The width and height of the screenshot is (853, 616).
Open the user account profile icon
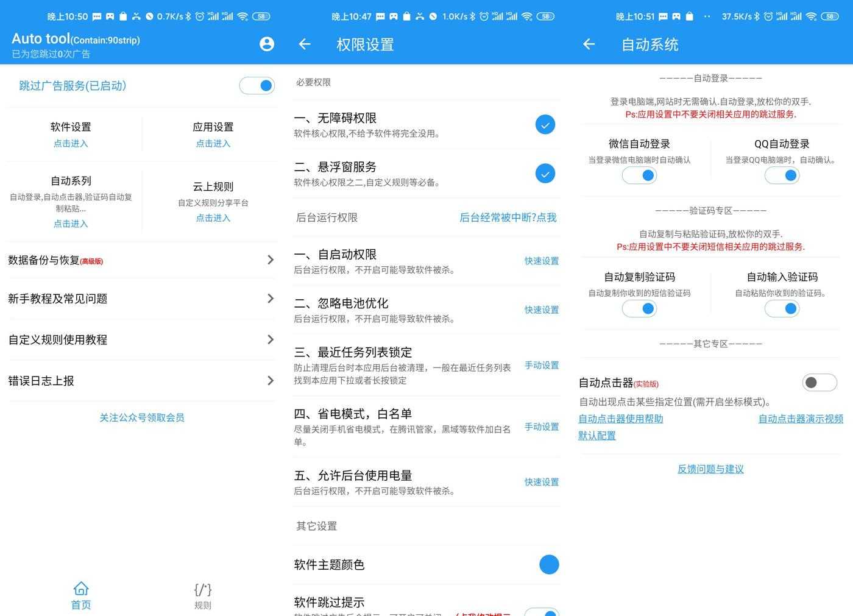[266, 44]
